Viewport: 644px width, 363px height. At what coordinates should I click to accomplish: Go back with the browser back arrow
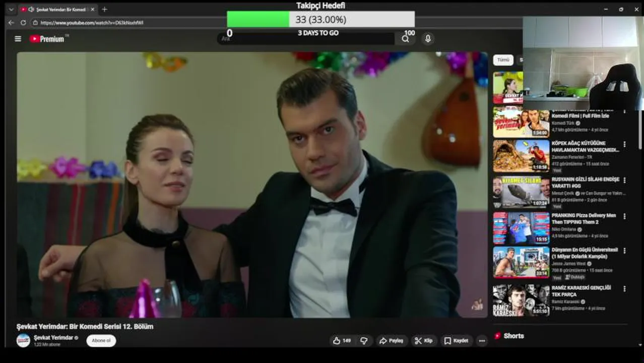[11, 23]
